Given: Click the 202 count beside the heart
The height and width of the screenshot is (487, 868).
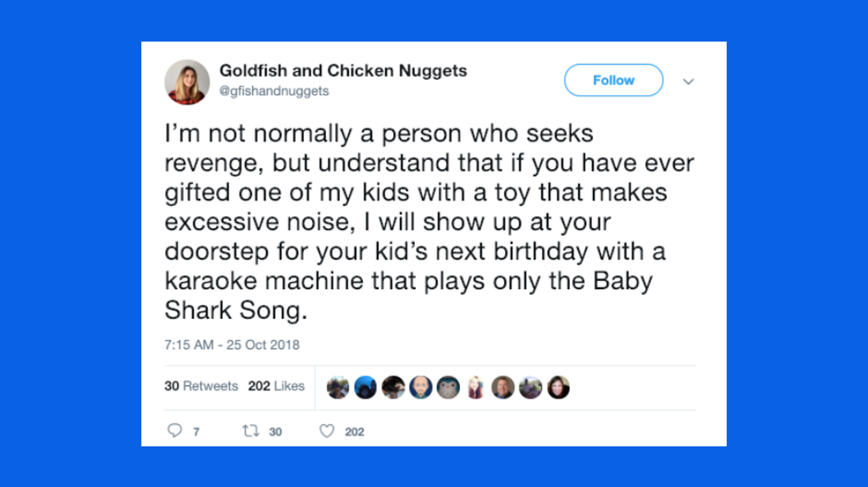Looking at the screenshot, I should pyautogui.click(x=354, y=432).
